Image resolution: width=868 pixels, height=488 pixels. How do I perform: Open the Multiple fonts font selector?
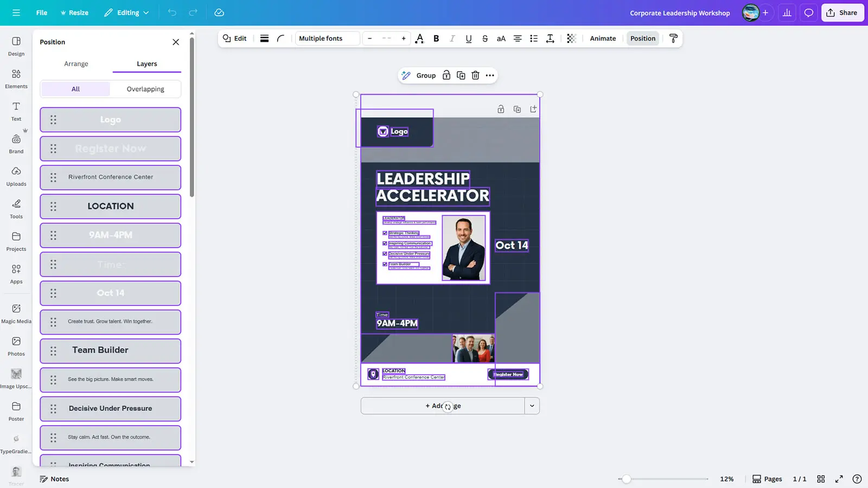point(327,38)
